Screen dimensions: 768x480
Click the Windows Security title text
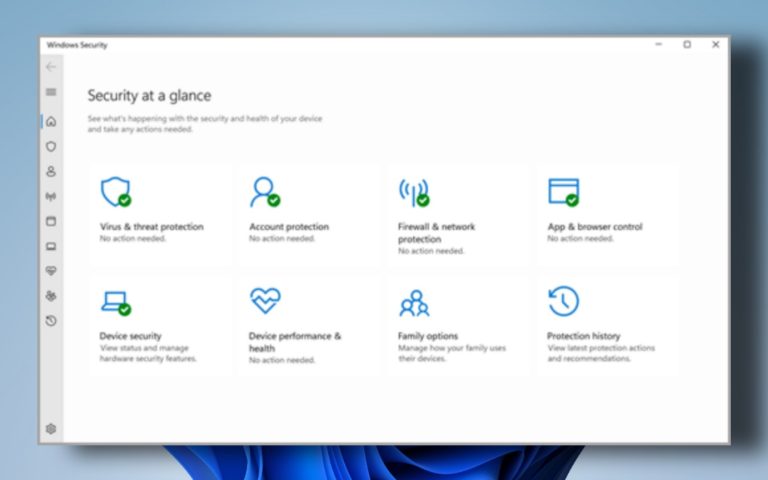pyautogui.click(x=77, y=45)
